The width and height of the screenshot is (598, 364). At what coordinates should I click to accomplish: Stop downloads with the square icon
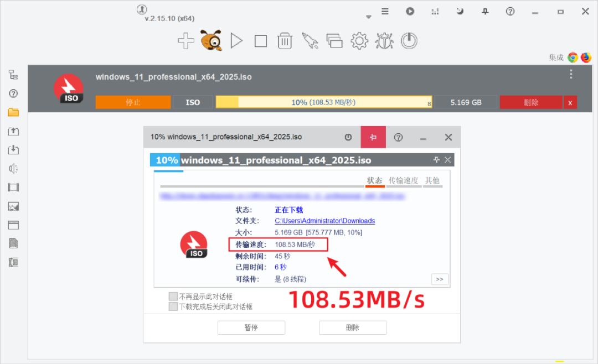click(260, 41)
